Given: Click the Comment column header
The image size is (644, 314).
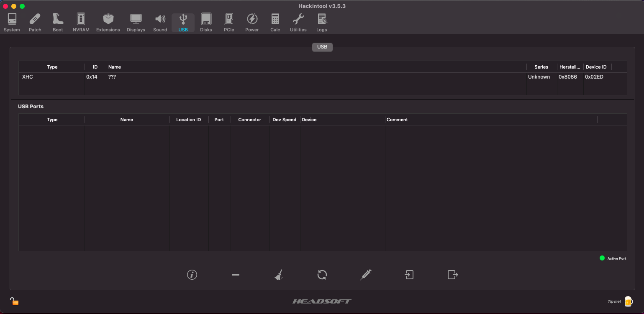Looking at the screenshot, I should [x=491, y=120].
